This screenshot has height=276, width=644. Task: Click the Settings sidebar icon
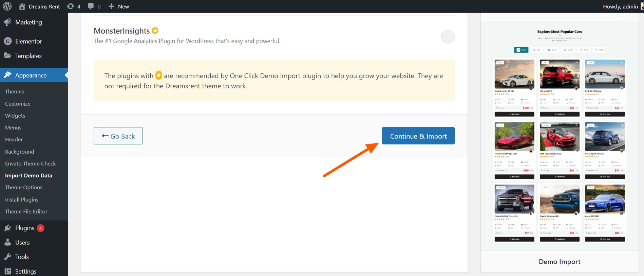click(8, 271)
